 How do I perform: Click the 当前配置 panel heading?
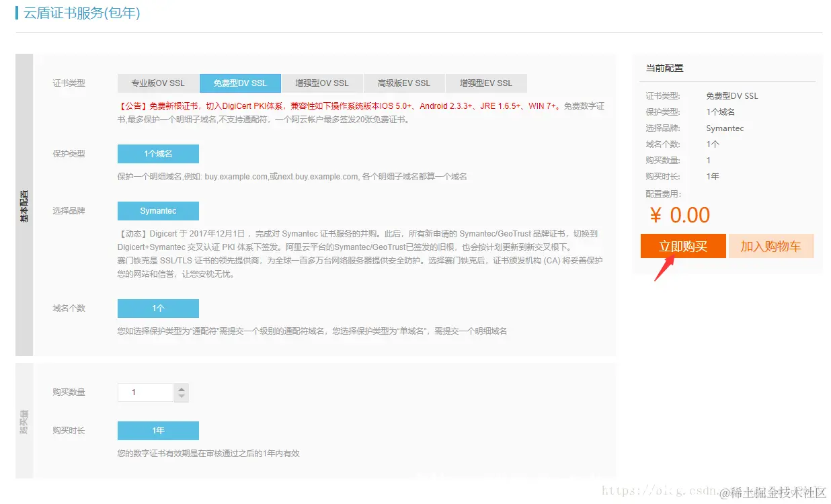point(665,69)
